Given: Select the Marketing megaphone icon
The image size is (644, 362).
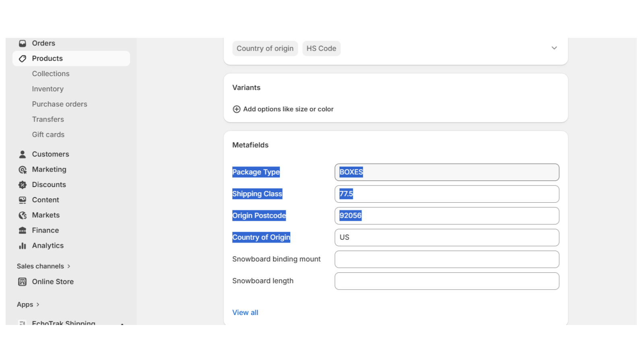Looking at the screenshot, I should click(x=22, y=169).
